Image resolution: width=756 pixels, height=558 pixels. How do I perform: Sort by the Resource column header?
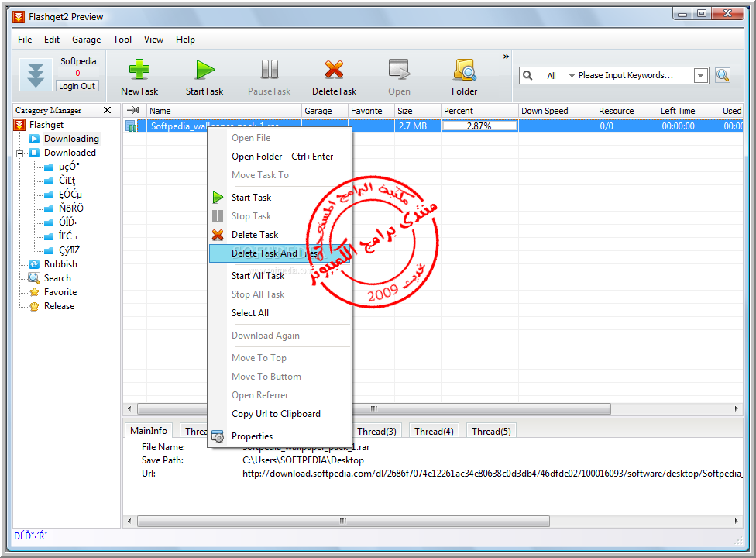click(627, 111)
